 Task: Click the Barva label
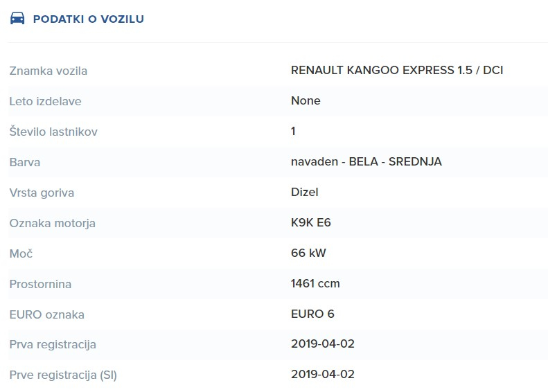pos(25,163)
